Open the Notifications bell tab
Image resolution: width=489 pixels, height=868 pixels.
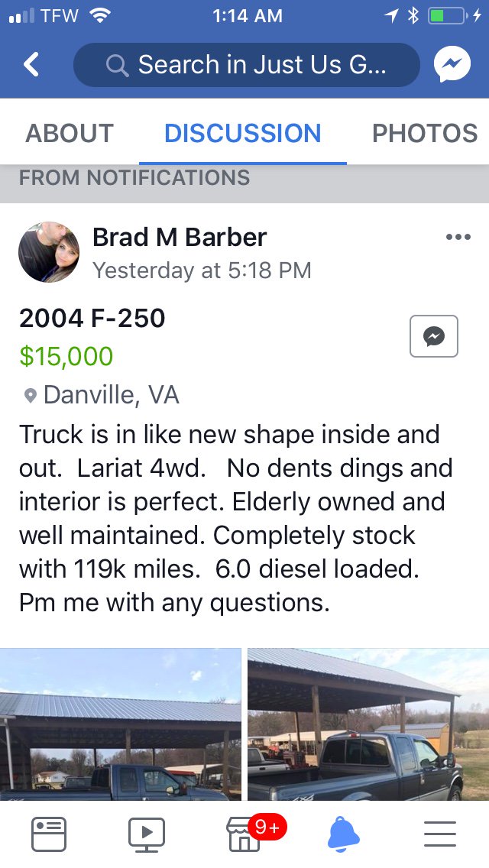tap(343, 834)
